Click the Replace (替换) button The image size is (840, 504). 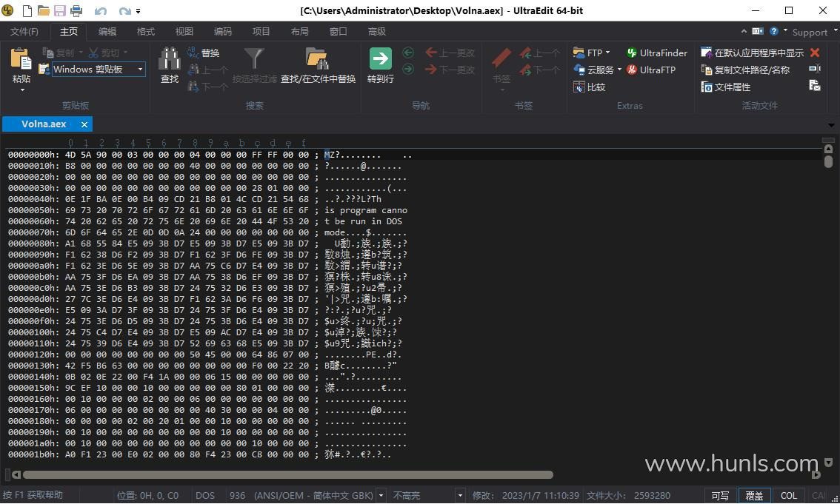click(x=204, y=53)
